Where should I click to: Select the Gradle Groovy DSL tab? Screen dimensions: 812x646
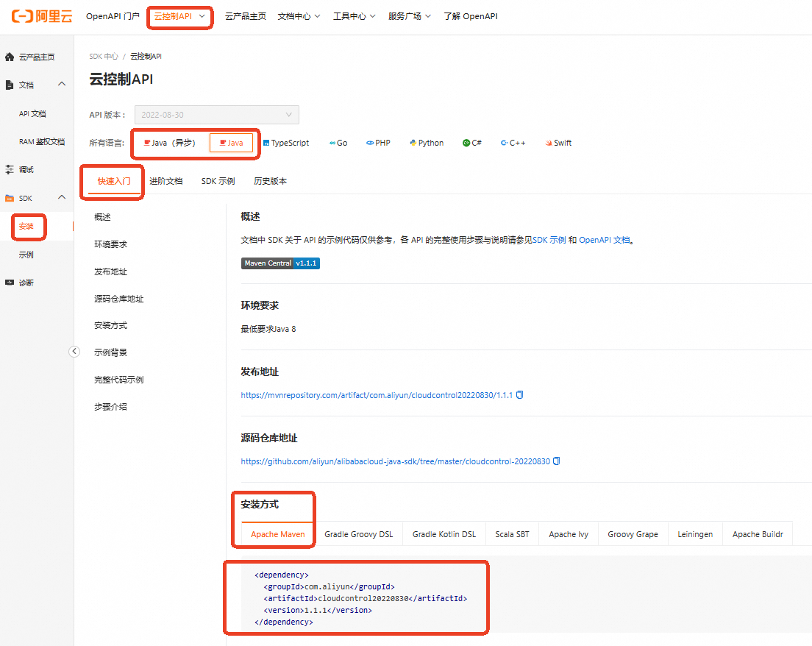[x=358, y=534]
